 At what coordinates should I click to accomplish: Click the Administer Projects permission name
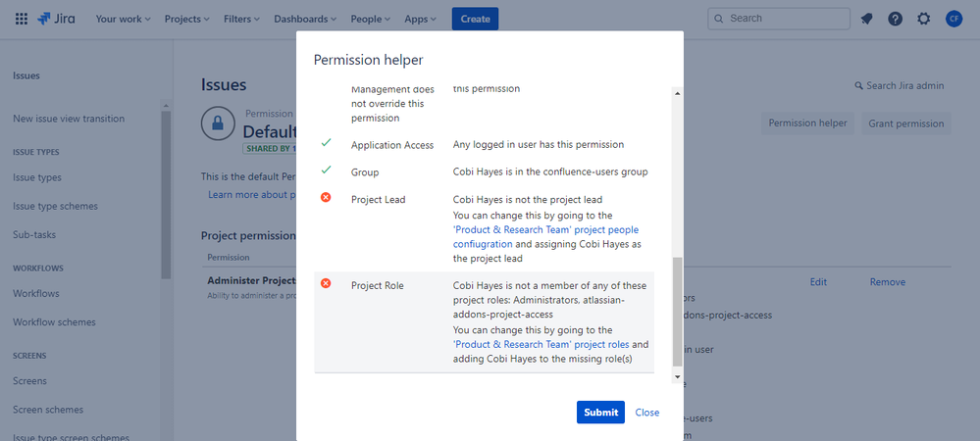(251, 280)
